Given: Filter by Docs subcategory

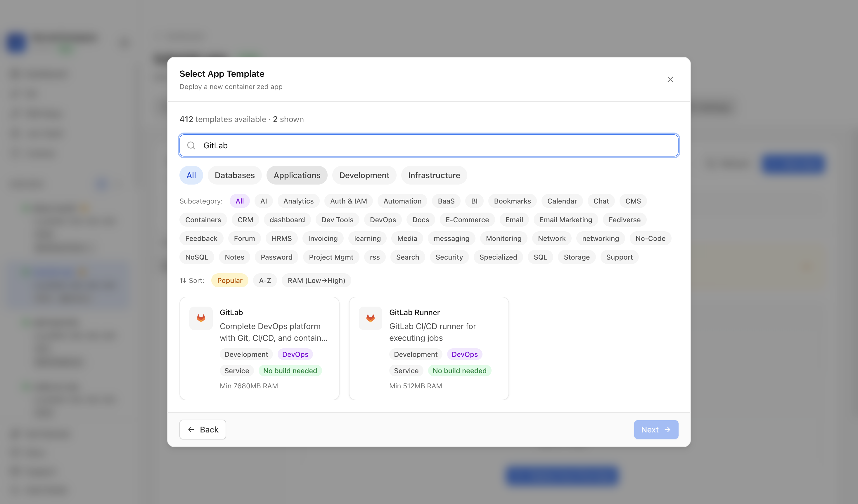Looking at the screenshot, I should (x=421, y=220).
